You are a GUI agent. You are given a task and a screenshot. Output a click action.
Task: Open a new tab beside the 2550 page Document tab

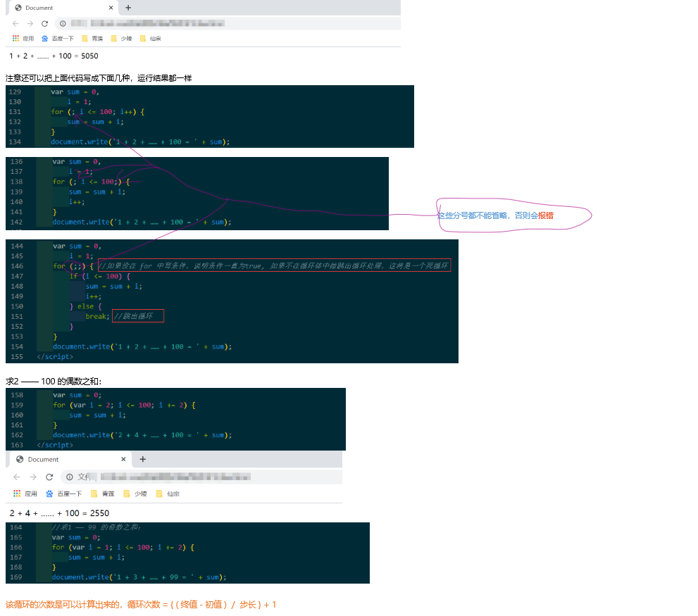143,459
